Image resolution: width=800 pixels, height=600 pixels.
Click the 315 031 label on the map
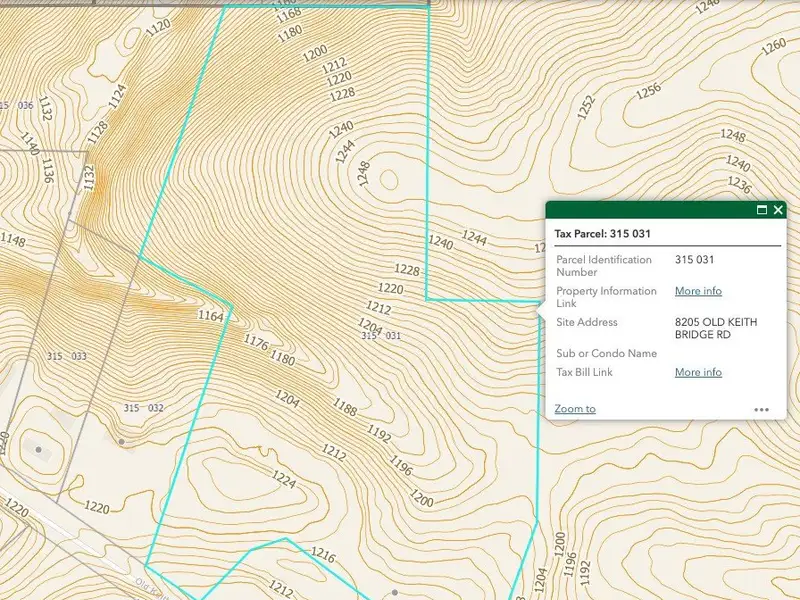pyautogui.click(x=381, y=336)
